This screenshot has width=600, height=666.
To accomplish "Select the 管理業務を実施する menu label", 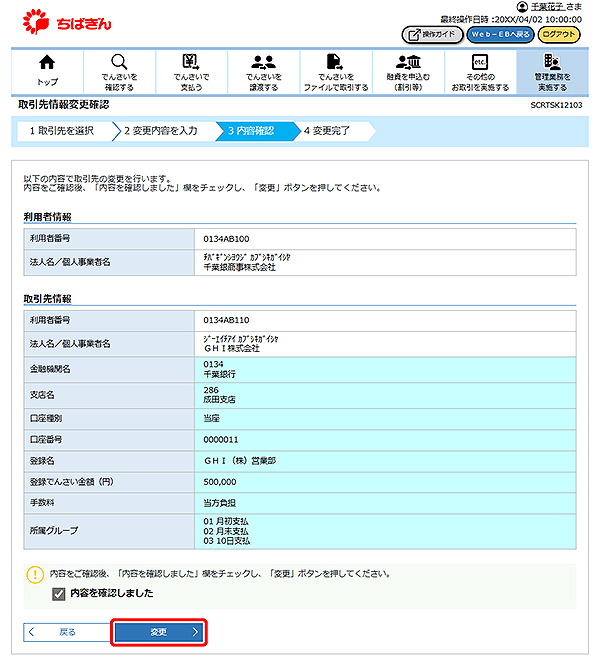I will [552, 82].
